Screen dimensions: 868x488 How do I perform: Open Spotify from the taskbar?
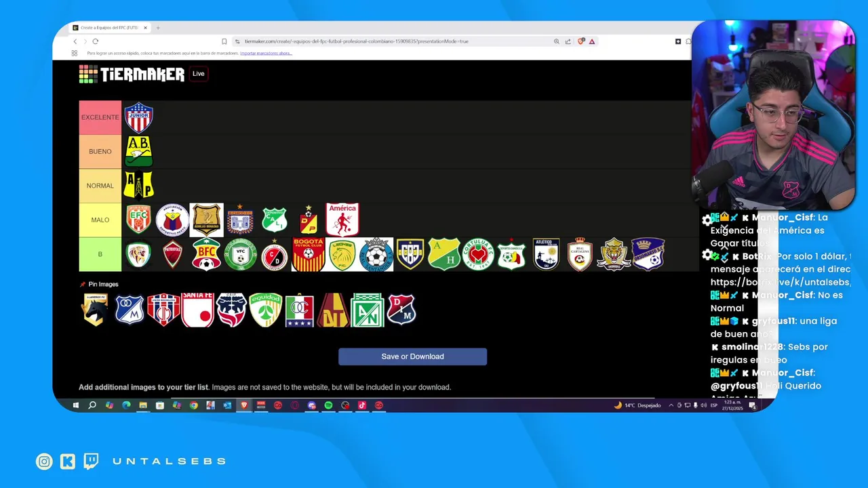coord(328,405)
